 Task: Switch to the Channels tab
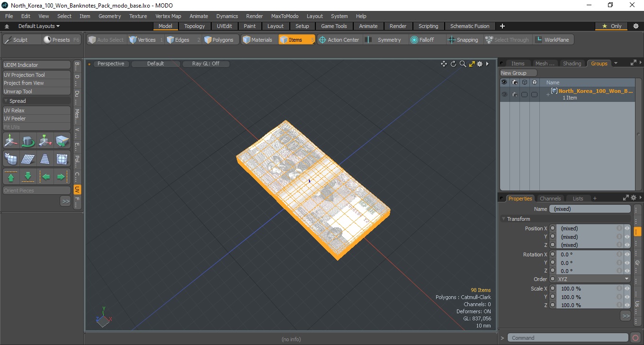point(550,199)
